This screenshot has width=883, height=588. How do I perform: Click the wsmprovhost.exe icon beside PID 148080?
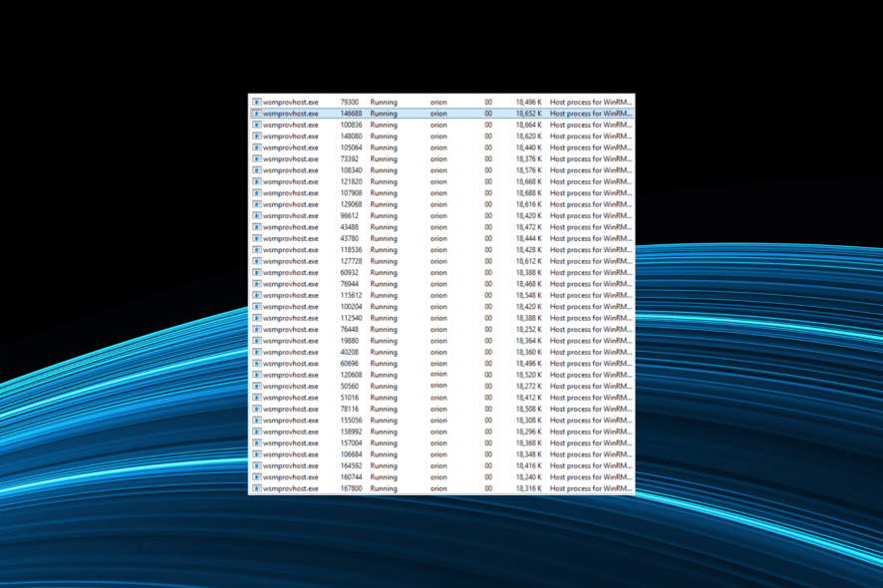coord(257,136)
